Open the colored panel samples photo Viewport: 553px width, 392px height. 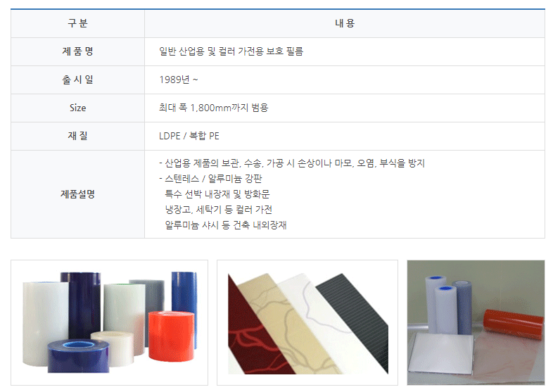point(307,322)
